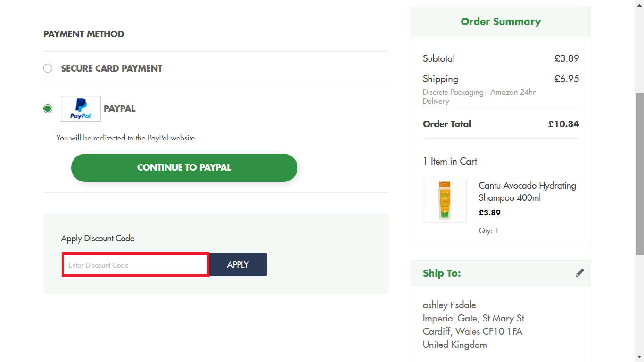Select the Secure Card Payment radio button

(48, 68)
